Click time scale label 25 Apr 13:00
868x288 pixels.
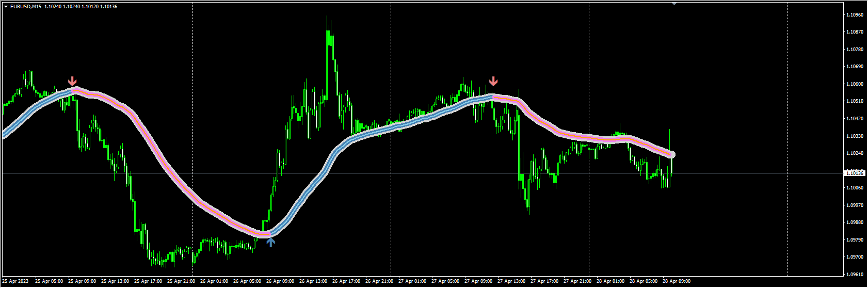(115, 281)
